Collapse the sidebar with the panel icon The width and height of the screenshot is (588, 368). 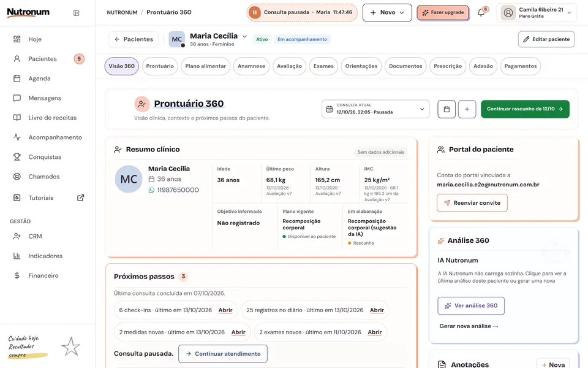point(76,13)
